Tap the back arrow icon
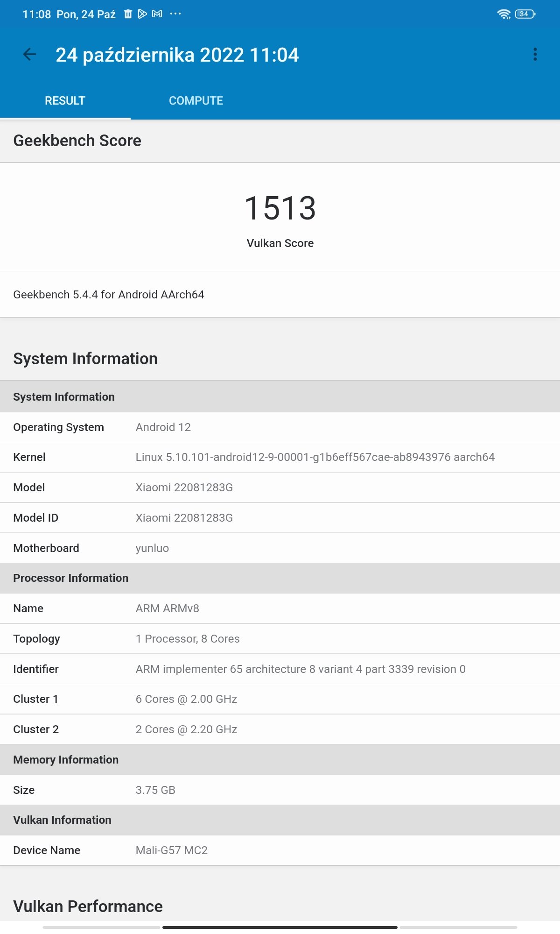Viewport: 560px width, 934px height. pos(29,55)
